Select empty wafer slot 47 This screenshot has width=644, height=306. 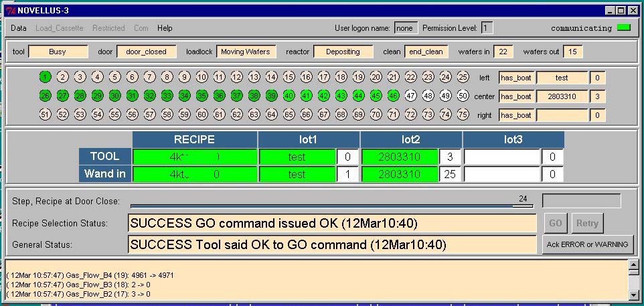411,96
